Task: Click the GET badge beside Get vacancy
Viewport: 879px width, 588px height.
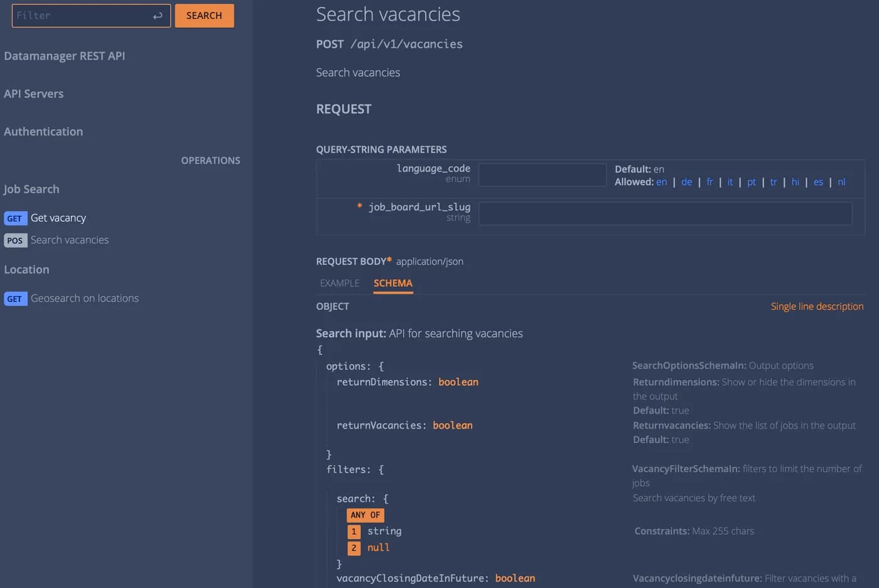Action: coord(15,218)
